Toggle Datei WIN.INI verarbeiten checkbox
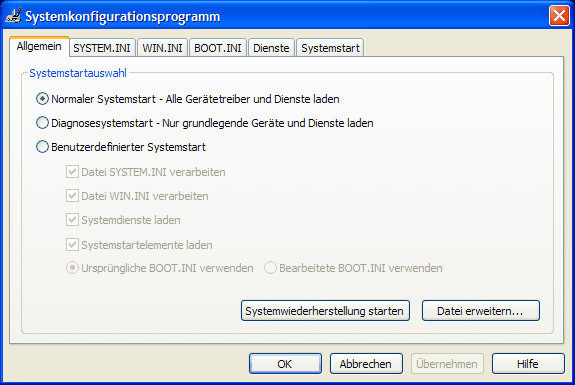Image resolution: width=575 pixels, height=385 pixels. 72,196
